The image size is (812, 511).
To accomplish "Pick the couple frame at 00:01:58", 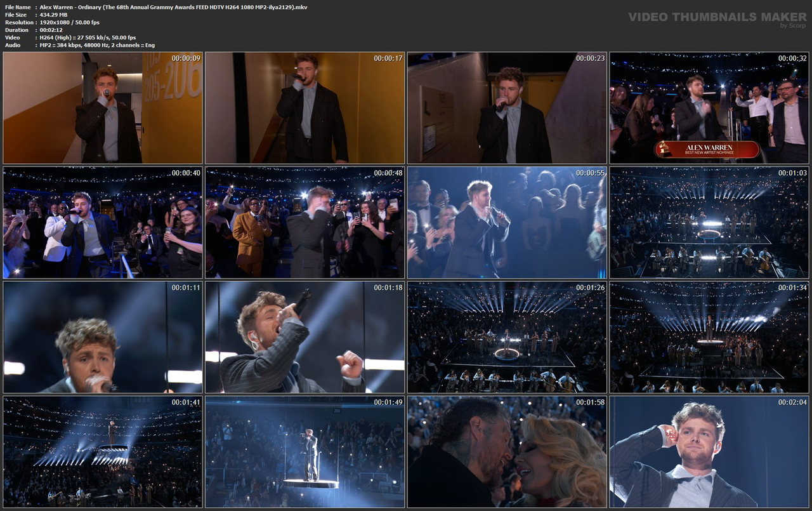I will (507, 452).
